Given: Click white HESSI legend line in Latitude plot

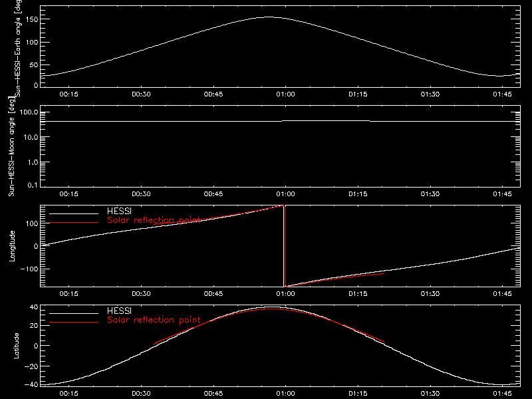Looking at the screenshot, I should pos(74,313).
